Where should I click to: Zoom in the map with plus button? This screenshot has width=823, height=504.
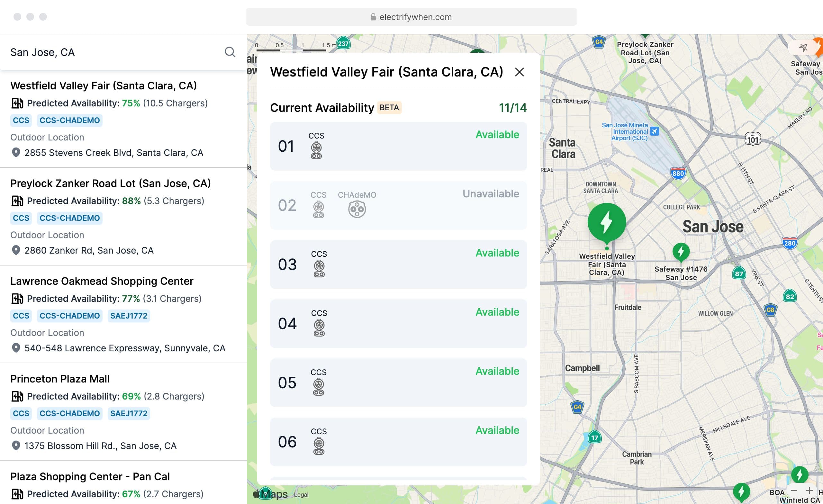[809, 490]
